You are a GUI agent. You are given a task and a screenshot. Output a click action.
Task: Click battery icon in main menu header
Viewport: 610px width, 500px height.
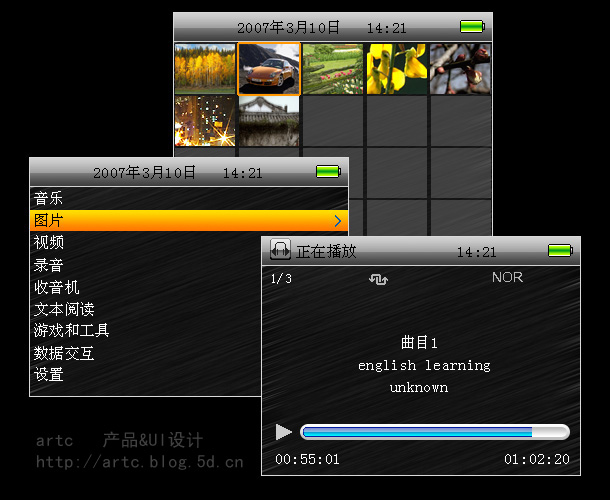tap(328, 172)
